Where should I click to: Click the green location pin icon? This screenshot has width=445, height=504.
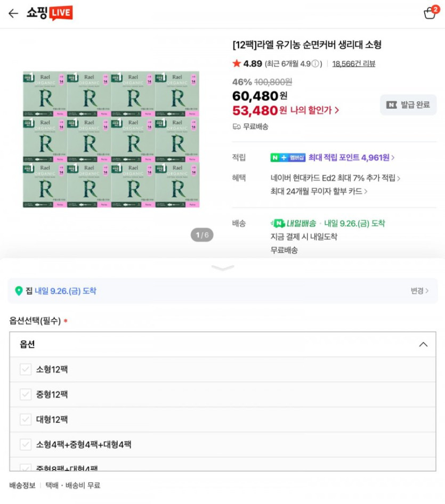click(x=19, y=291)
